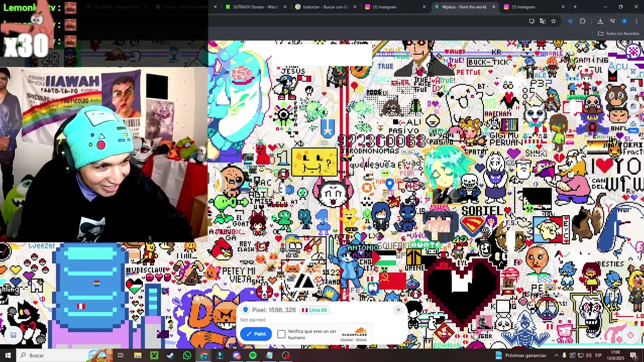Image resolution: width=644 pixels, height=362 pixels.
Task: Close the Wplace tab
Action: pyautogui.click(x=494, y=7)
